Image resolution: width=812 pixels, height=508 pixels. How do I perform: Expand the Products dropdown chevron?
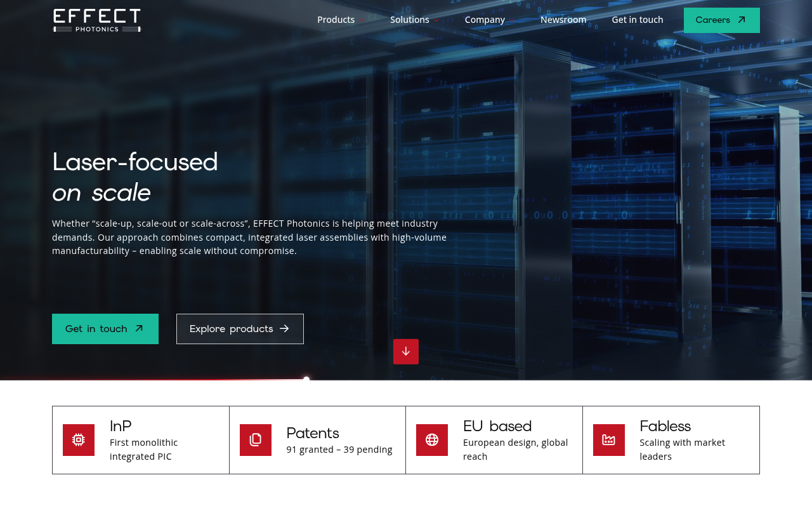tap(362, 20)
